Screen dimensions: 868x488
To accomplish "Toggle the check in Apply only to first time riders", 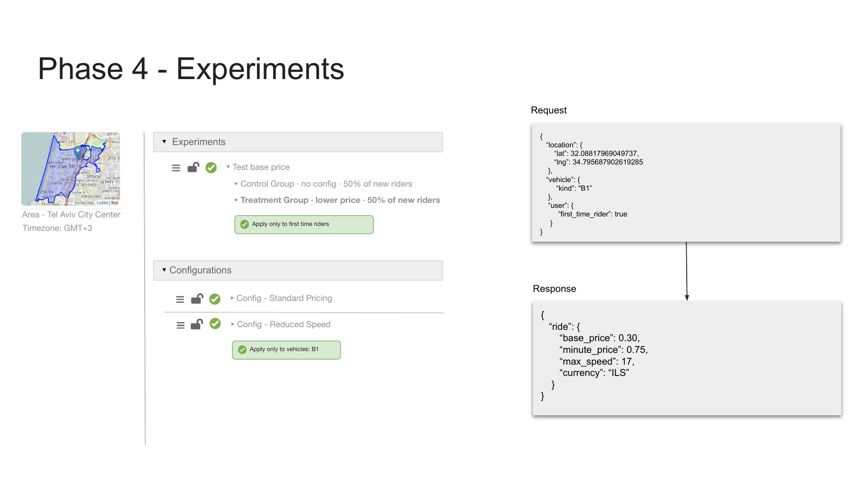I will (x=245, y=225).
